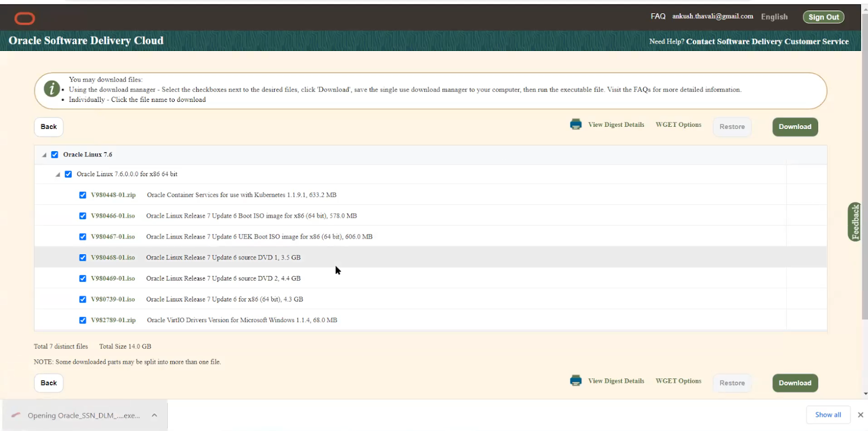Click the Oracle Container Services for Kubernetes description
This screenshot has width=868, height=431.
(x=241, y=195)
